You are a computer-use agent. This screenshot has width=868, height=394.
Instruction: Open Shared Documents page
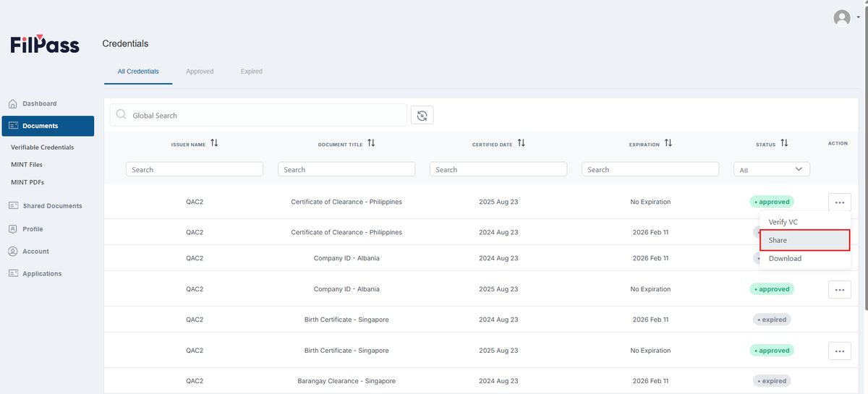(52, 206)
